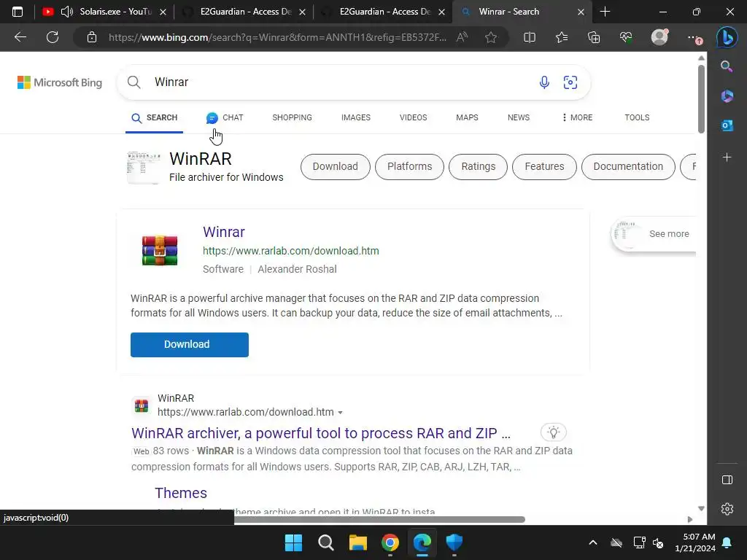
Task: Open Windows Security shield on taskbar
Action: point(454,542)
